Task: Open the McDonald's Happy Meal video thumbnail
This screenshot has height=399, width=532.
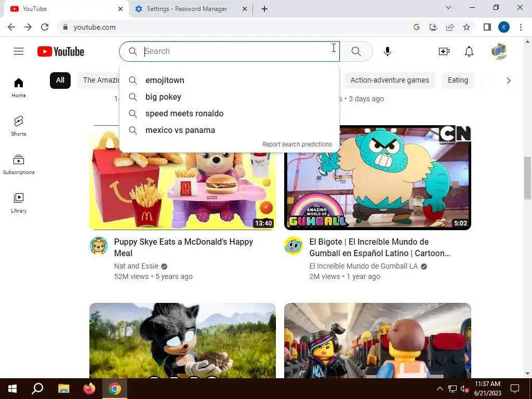Action: pos(182,190)
